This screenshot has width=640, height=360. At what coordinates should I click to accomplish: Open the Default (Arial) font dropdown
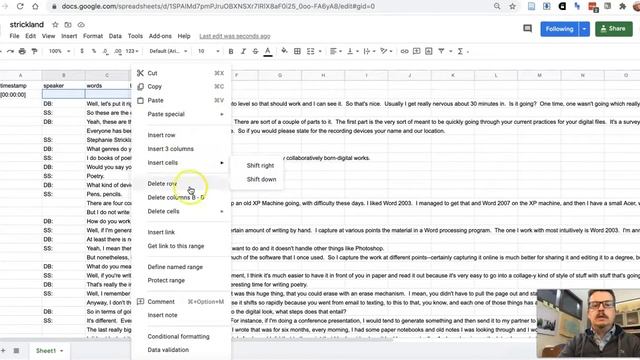point(168,51)
